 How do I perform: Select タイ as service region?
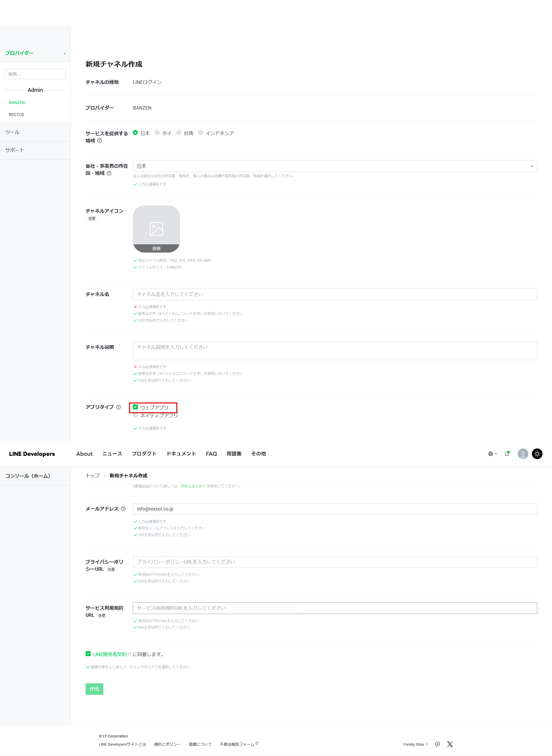157,133
